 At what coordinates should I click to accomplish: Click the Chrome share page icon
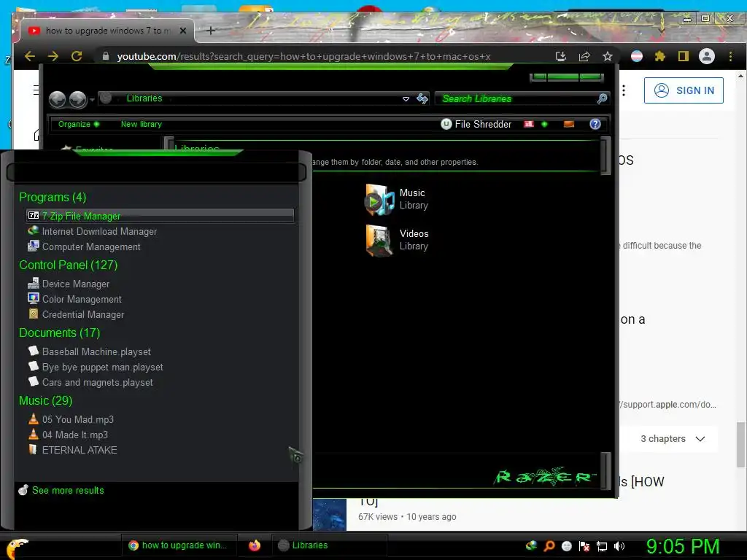584,56
